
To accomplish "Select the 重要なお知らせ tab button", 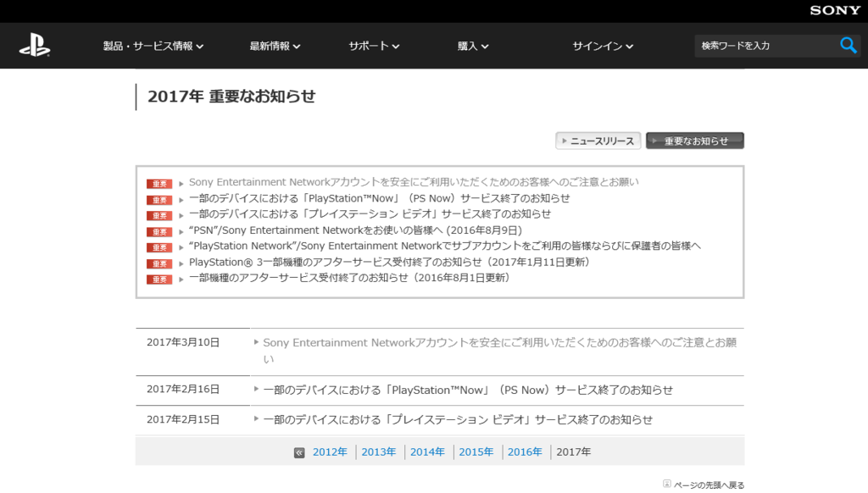I will tap(695, 141).
